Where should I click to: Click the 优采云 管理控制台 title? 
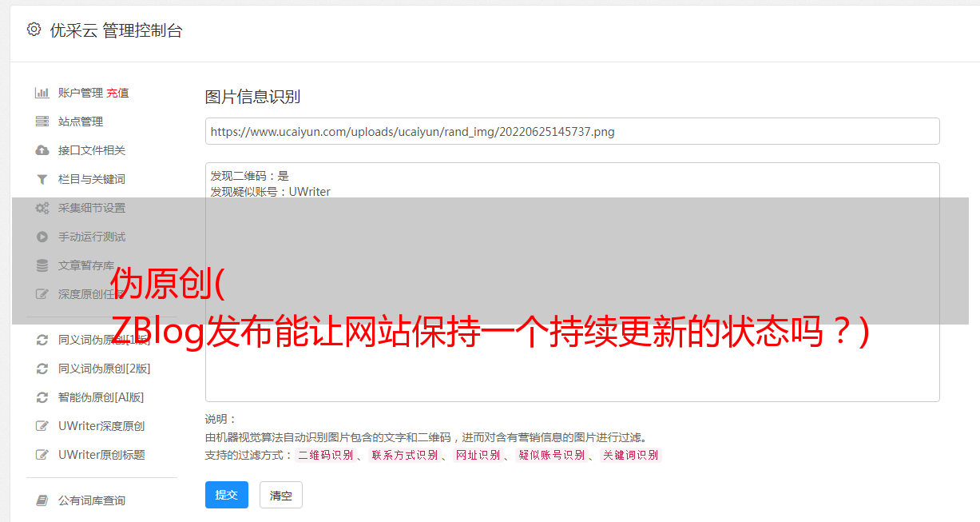(x=116, y=30)
